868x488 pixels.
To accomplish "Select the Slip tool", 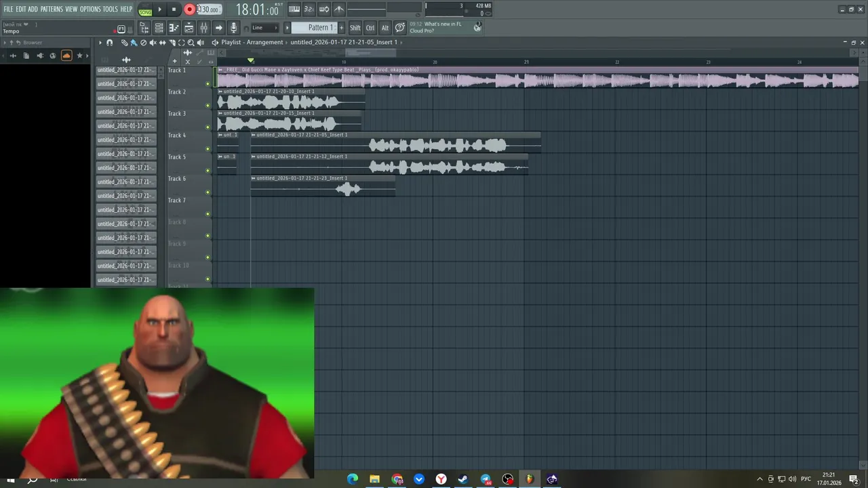I will (162, 43).
